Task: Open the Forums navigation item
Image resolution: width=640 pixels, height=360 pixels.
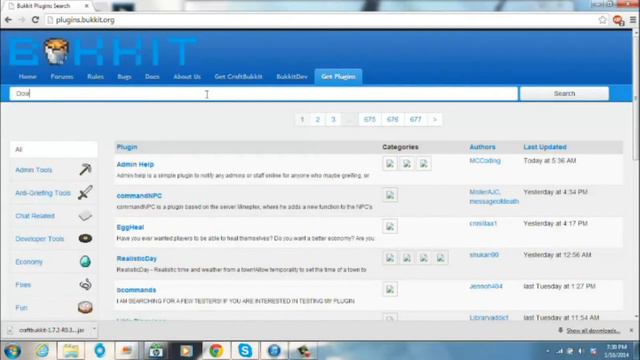Action: pyautogui.click(x=62, y=76)
